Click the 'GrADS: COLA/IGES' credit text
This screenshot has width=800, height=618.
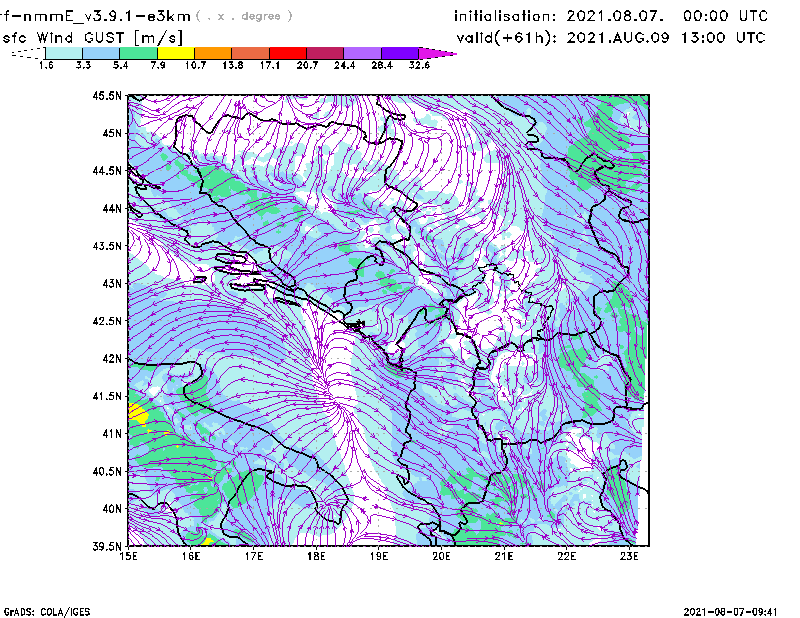[x=47, y=612]
